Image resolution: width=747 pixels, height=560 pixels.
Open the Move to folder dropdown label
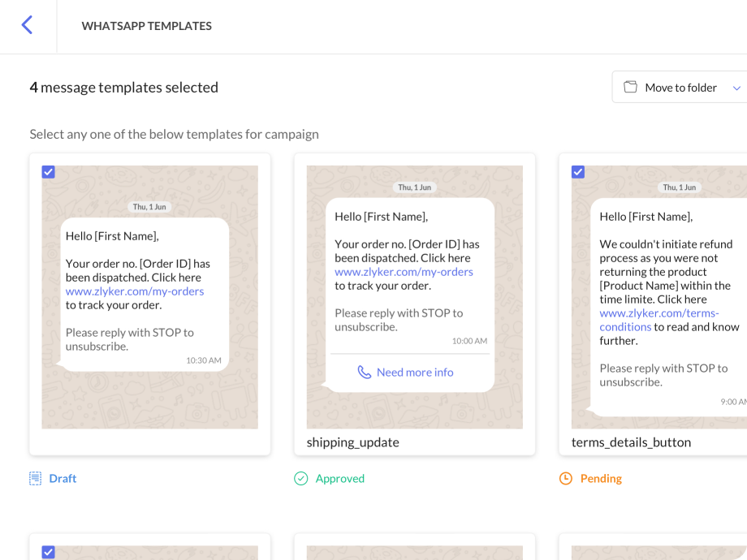tap(680, 88)
